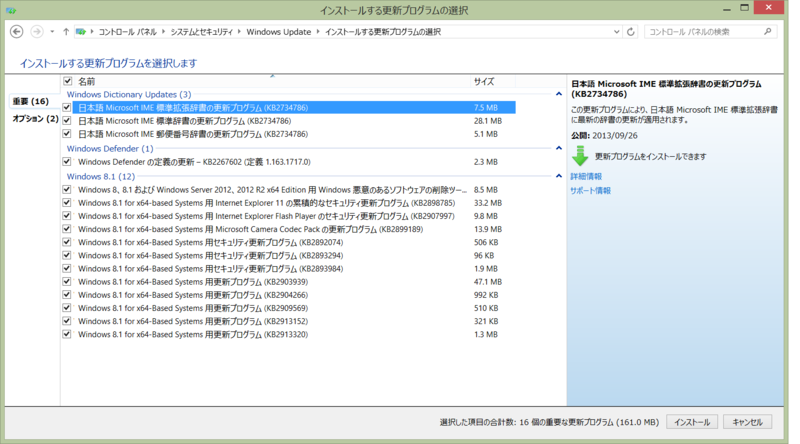Click the キャンセル button

[x=747, y=422]
